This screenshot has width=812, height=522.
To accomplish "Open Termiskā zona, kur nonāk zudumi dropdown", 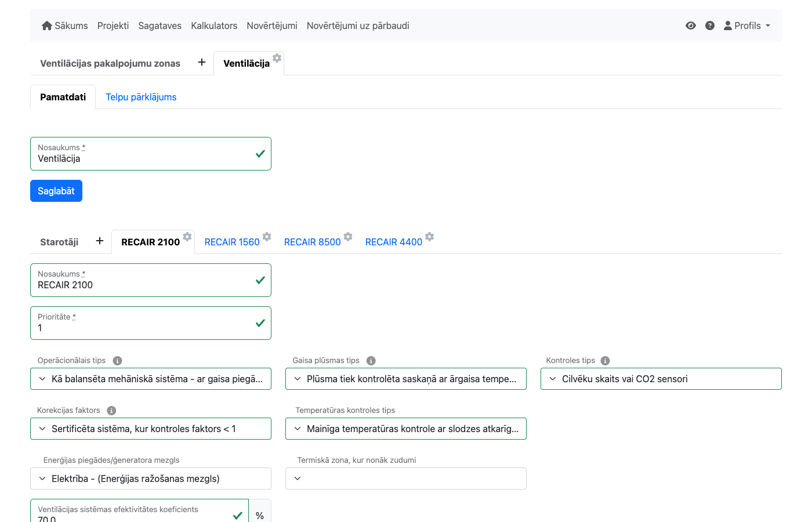I will point(406,478).
